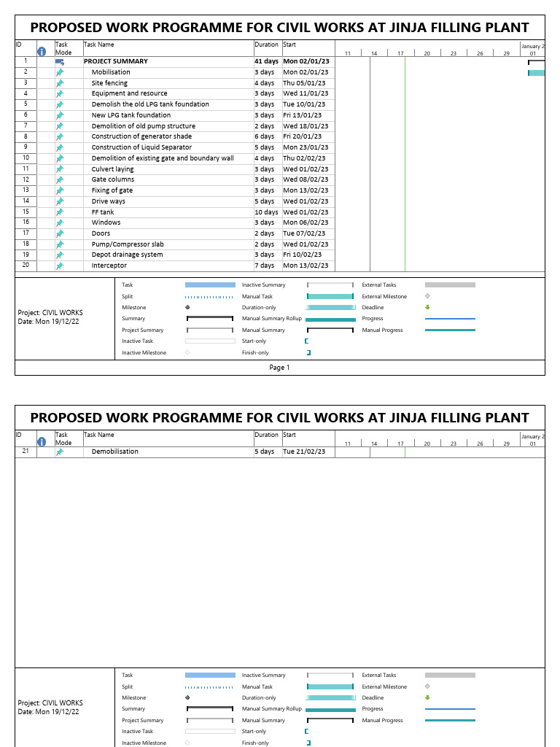Click ID number 15 in the ID column
The height and width of the screenshot is (747, 560).
tap(26, 212)
